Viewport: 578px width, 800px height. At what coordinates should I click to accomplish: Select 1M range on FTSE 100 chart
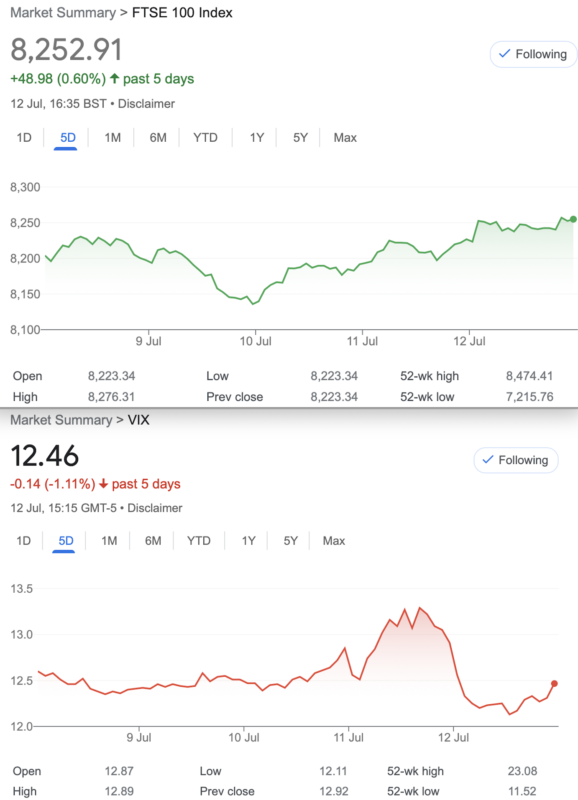coord(112,138)
